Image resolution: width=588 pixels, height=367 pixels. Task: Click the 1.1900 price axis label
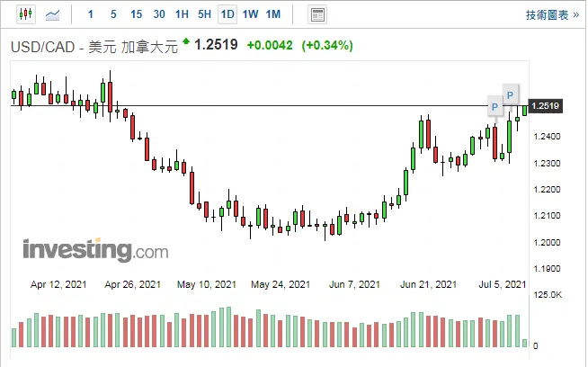[x=547, y=269]
